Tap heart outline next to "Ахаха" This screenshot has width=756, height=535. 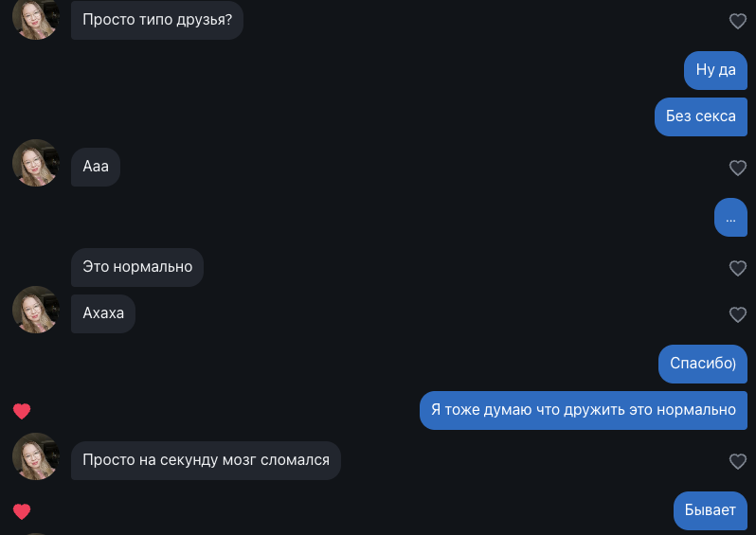click(x=738, y=315)
